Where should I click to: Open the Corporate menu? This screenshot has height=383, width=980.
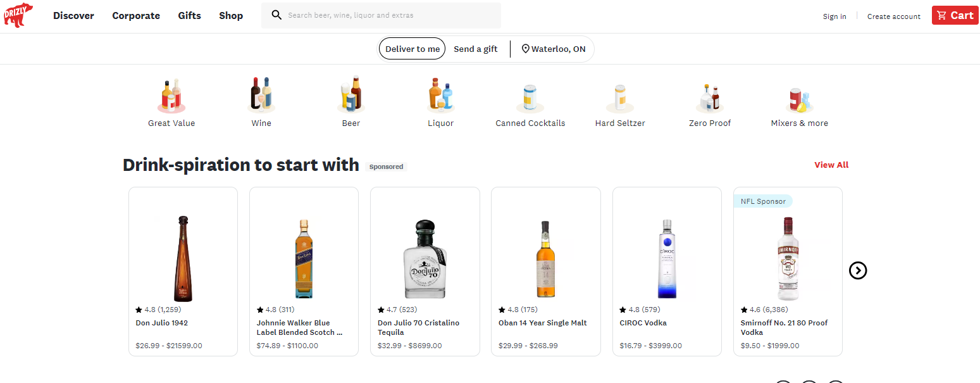pyautogui.click(x=136, y=16)
